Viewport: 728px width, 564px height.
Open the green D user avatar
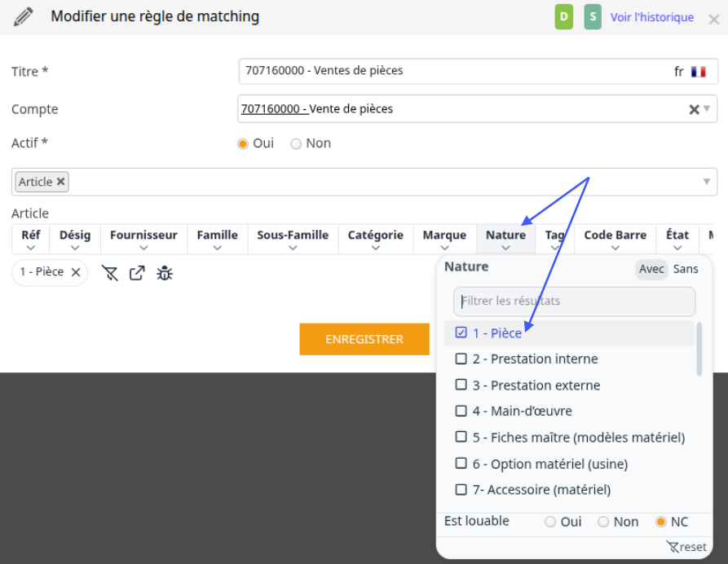[x=563, y=17]
